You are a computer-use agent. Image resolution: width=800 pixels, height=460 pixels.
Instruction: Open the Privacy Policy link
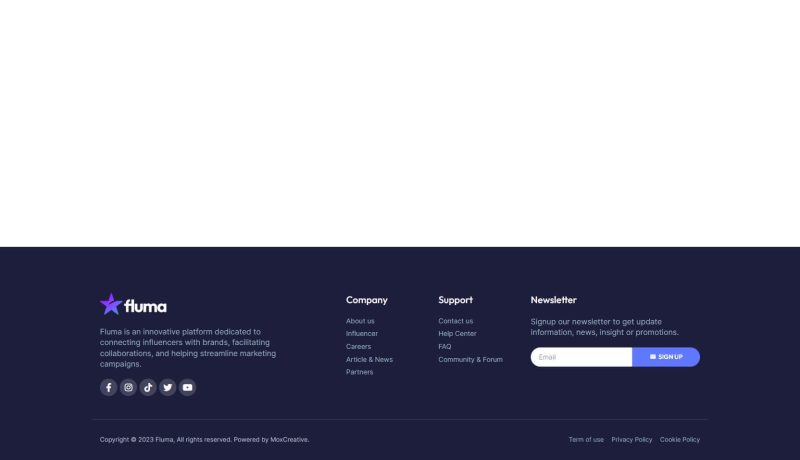631,439
